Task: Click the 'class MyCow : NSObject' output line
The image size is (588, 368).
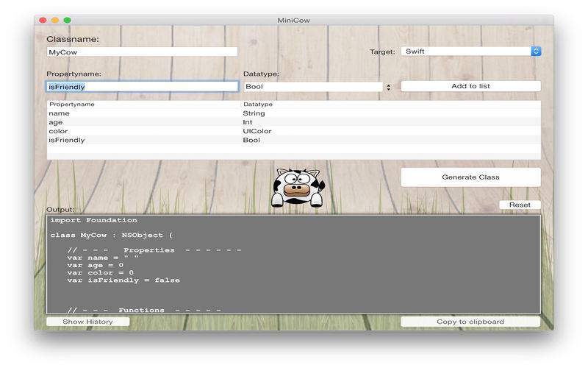Action: pyautogui.click(x=112, y=235)
